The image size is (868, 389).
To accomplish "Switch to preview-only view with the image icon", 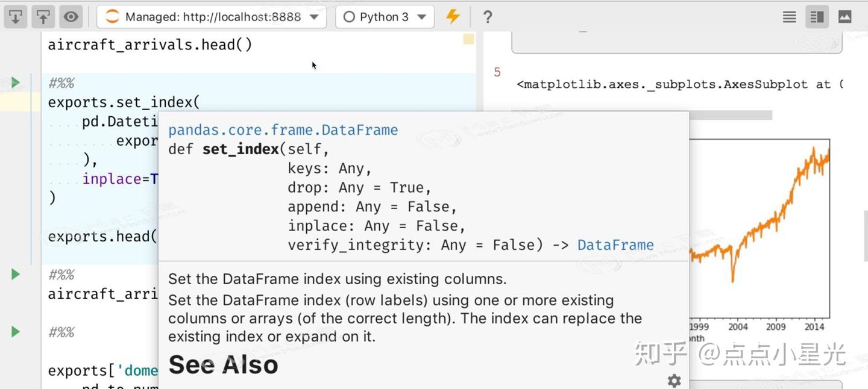I will tap(844, 16).
